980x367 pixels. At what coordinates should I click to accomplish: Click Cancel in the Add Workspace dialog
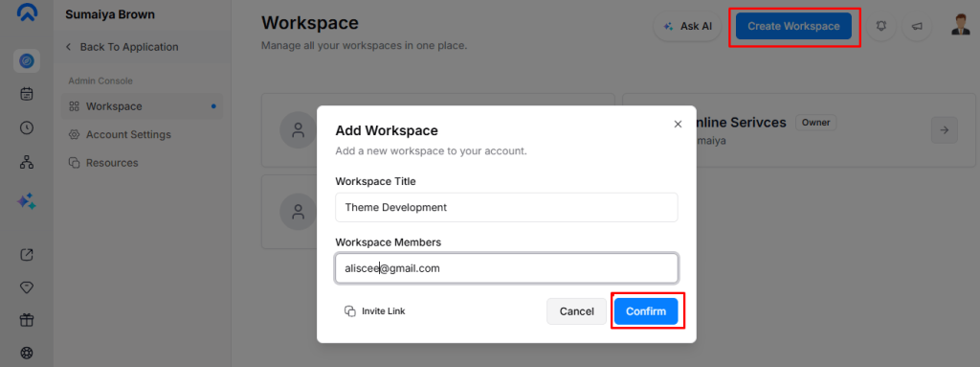click(576, 311)
